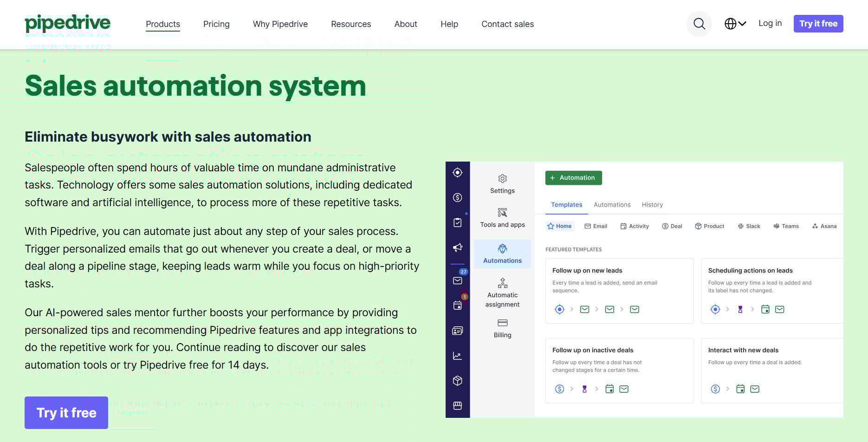Select the Teams template filter
The image size is (868, 442).
click(786, 226)
